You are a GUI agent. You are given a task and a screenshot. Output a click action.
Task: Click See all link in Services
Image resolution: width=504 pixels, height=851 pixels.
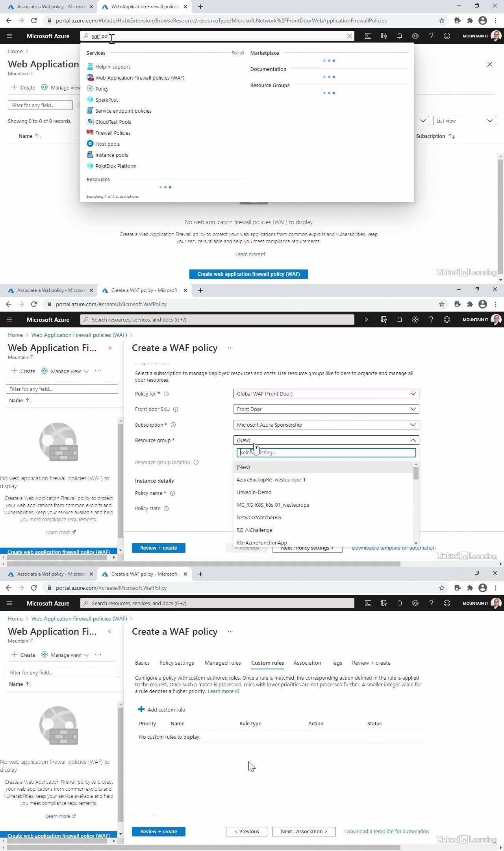click(237, 53)
